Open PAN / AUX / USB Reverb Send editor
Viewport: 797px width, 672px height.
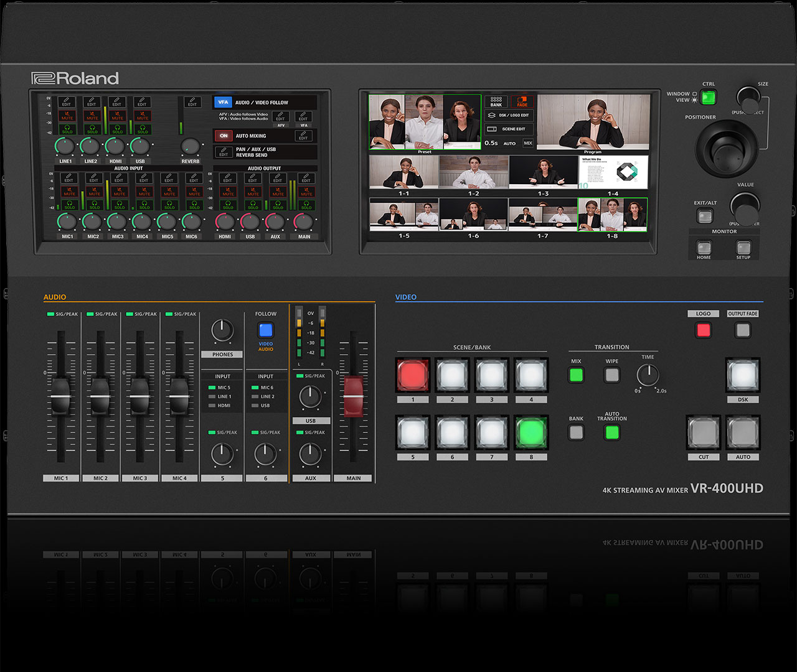tap(224, 152)
